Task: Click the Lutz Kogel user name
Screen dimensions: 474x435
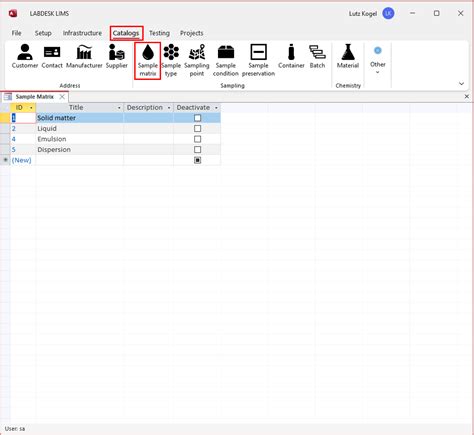Action: (363, 14)
